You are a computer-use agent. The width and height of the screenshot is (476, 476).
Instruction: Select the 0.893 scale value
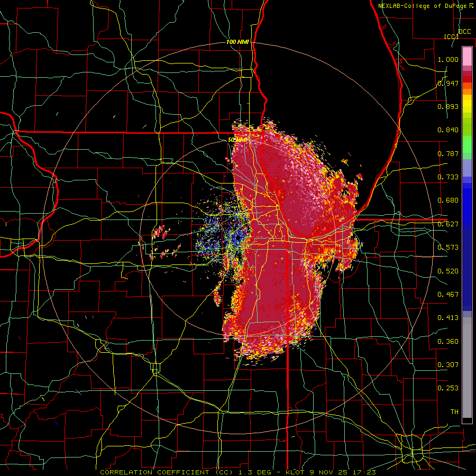[448, 106]
